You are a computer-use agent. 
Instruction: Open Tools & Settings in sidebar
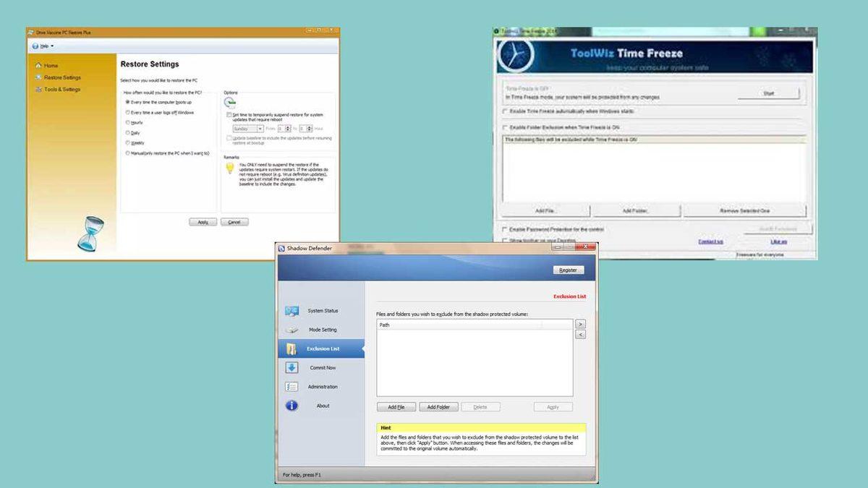click(62, 90)
